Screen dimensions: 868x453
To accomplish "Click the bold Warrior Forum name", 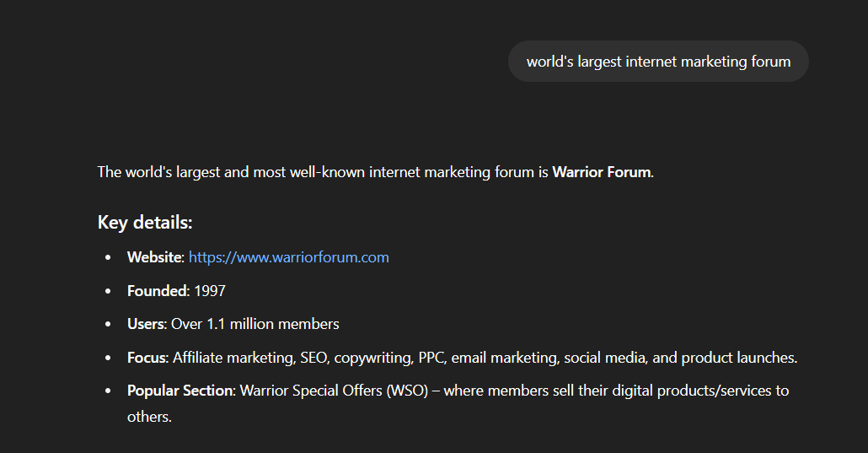I will [601, 172].
